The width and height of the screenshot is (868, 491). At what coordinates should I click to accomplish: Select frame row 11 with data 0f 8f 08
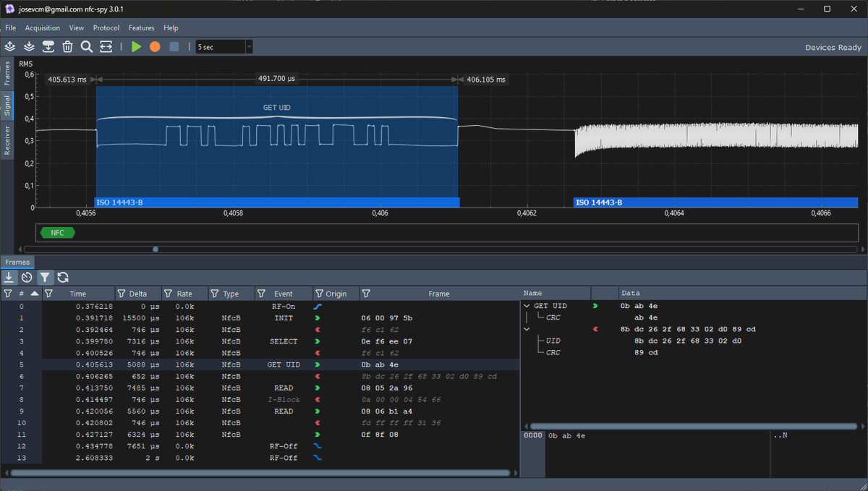[x=260, y=435]
